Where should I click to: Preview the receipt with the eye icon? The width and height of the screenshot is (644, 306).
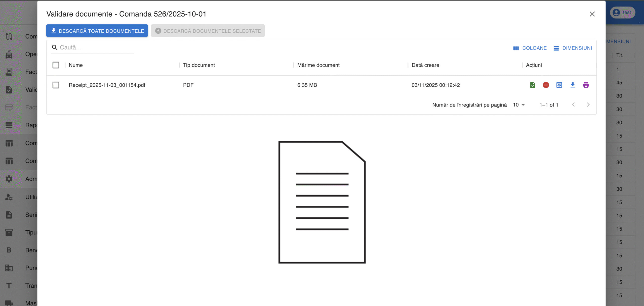tap(559, 85)
